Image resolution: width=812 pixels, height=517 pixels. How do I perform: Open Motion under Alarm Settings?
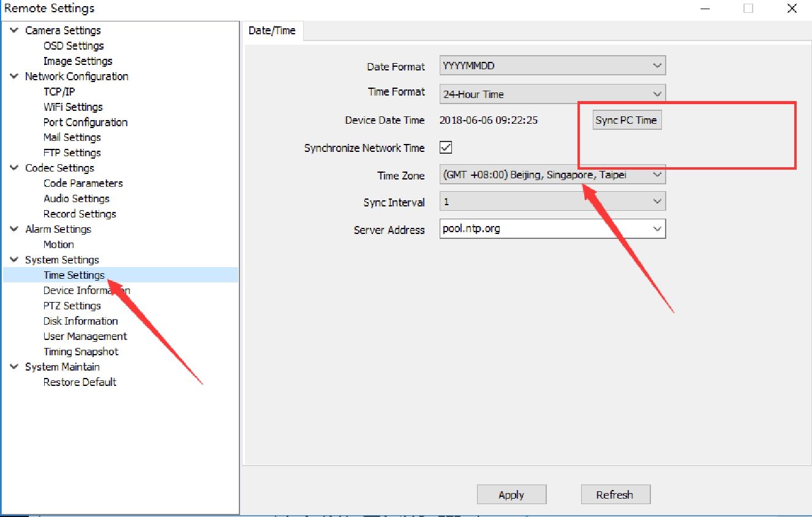pos(58,244)
